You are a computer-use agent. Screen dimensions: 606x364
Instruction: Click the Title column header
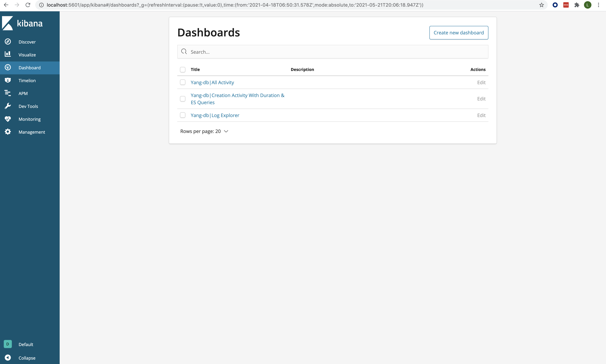point(195,69)
